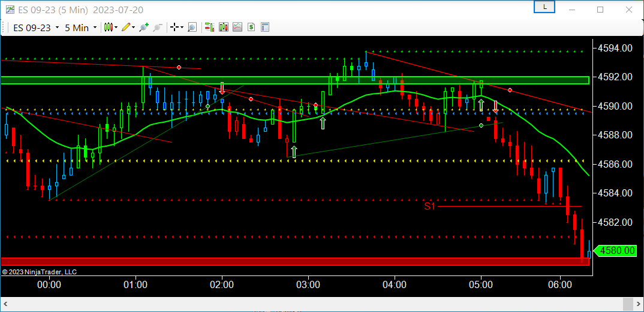Viewport: 644px width, 312px height.
Task: Click the horizontal scrollbar left arrow
Action: [5, 304]
